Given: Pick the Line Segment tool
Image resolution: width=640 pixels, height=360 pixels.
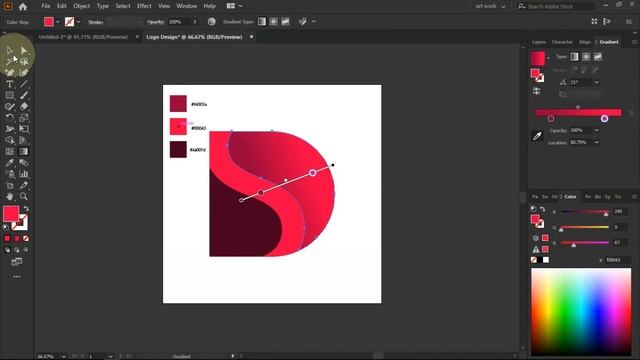Looking at the screenshot, I should click(x=24, y=84).
